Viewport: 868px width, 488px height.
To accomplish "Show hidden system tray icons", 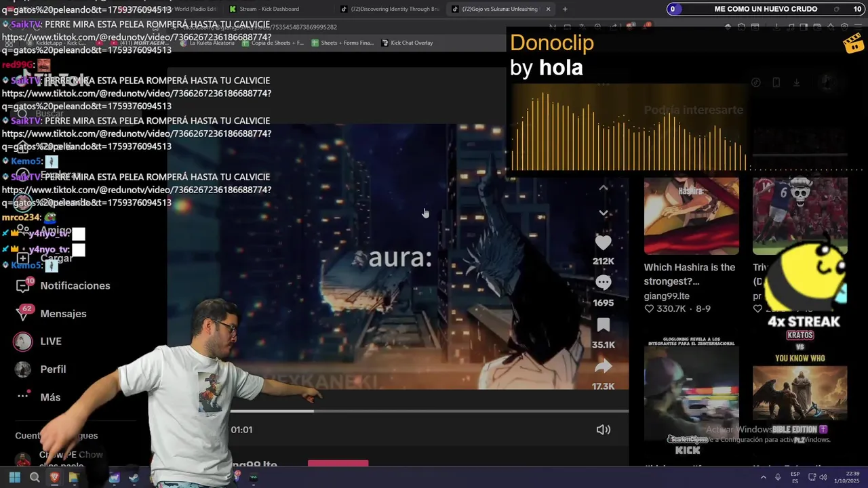I will click(x=763, y=477).
